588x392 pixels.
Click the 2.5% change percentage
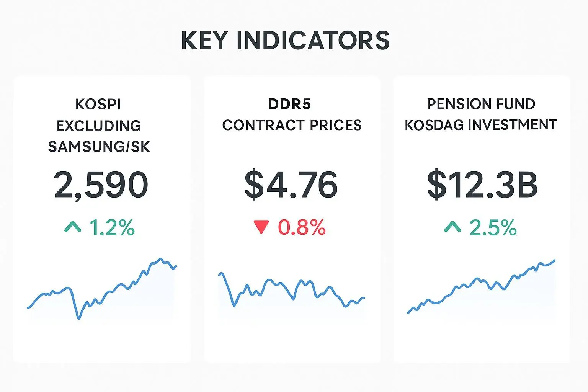pyautogui.click(x=493, y=227)
